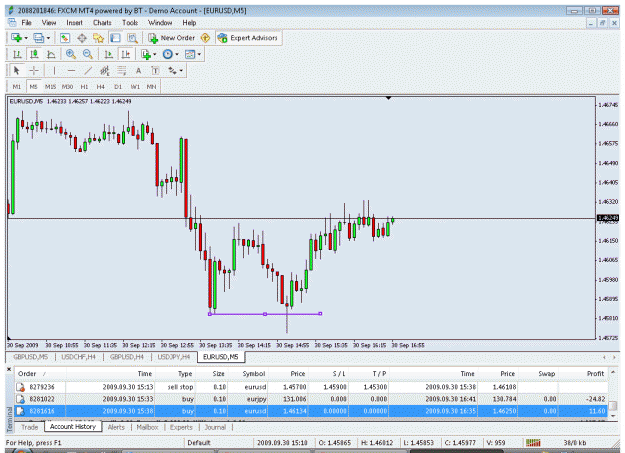Switch to Bar Chart mode
Image resolution: width=625 pixels, height=453 pixels.
(17, 54)
